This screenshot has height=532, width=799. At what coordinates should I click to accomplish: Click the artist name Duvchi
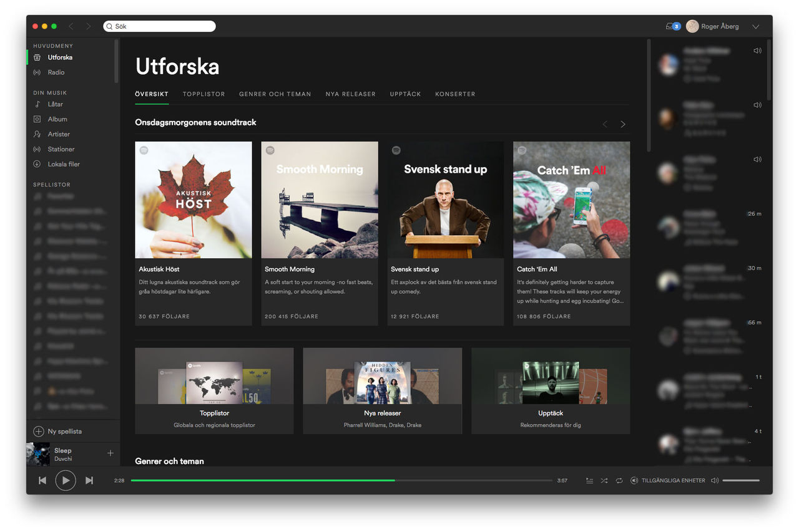coord(63,459)
